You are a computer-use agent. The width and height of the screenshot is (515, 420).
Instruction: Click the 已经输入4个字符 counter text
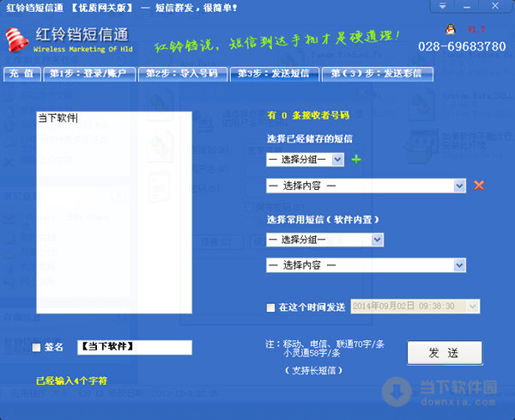[71, 380]
